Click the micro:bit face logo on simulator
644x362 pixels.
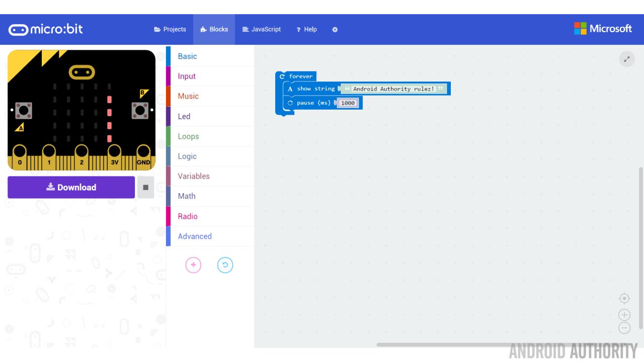pos(82,73)
